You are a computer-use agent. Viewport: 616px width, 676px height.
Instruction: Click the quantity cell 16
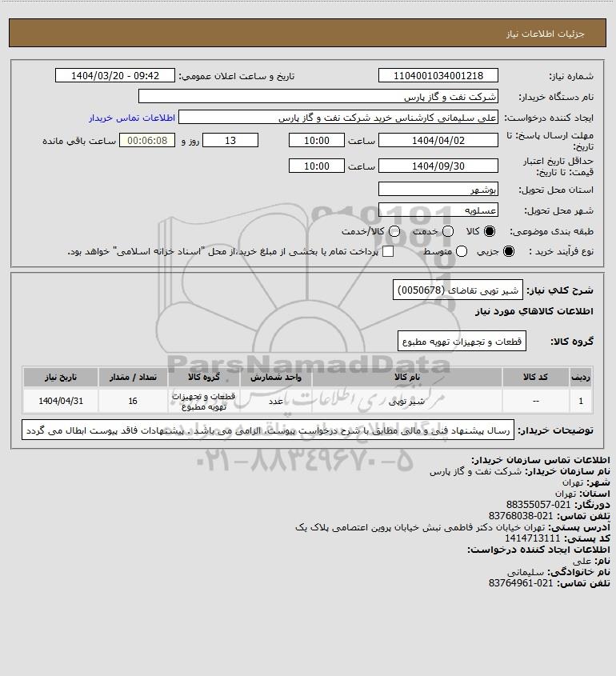pyautogui.click(x=133, y=402)
